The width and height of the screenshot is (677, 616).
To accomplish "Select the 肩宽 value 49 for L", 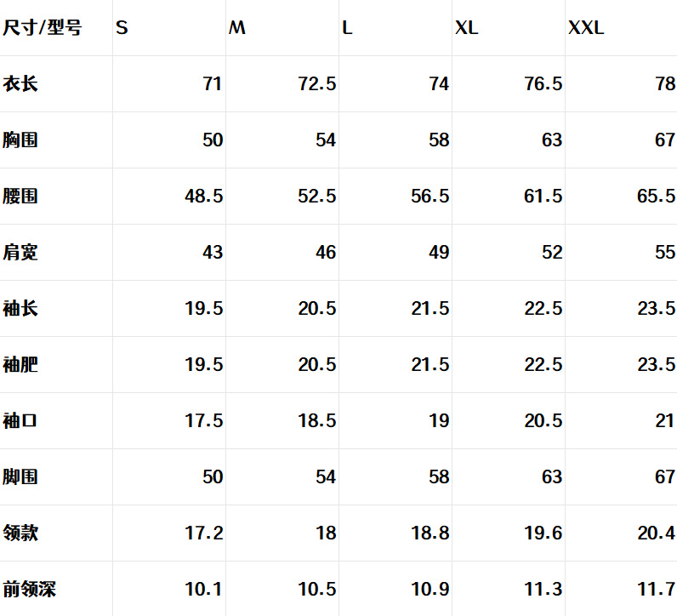I will pos(439,253).
